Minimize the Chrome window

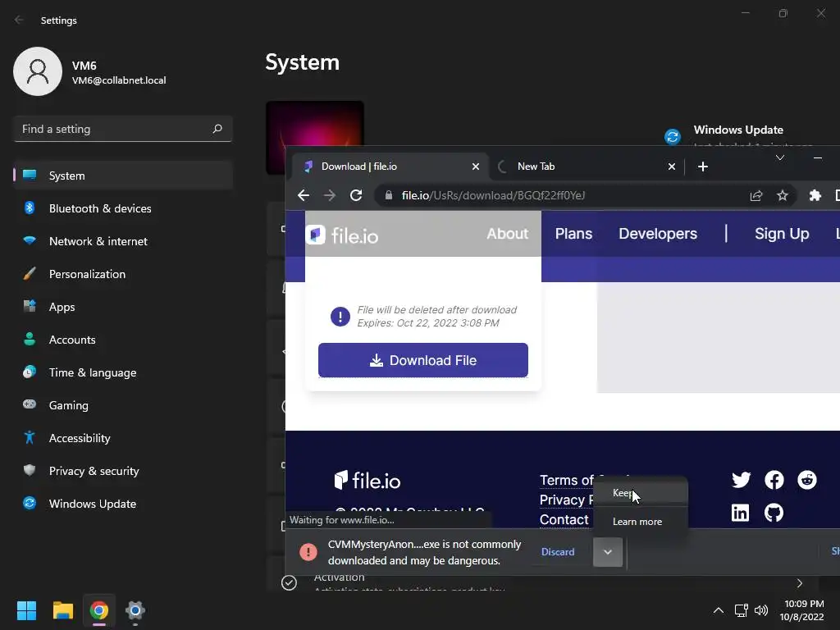coord(818,157)
